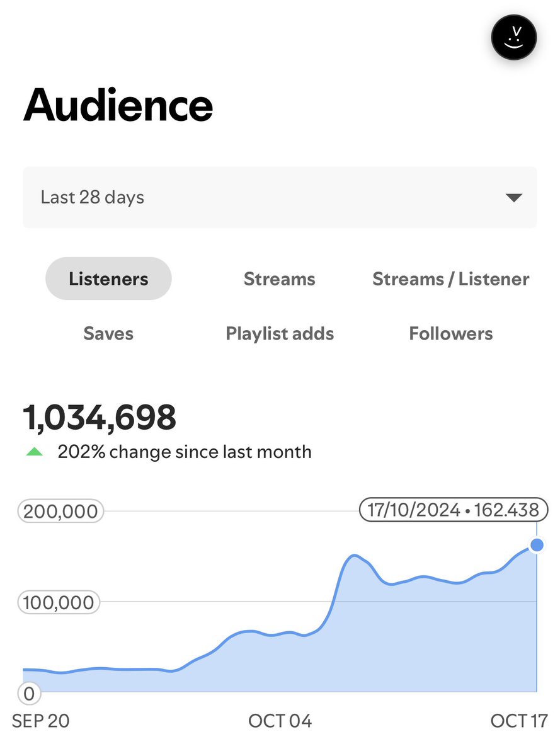Open the smiley profile avatar menu
This screenshot has width=560, height=756.
pos(514,37)
